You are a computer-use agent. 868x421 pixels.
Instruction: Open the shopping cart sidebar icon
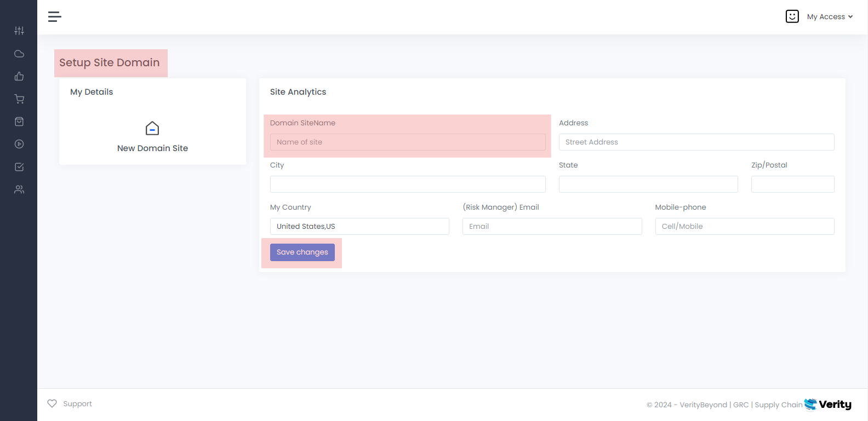(x=19, y=99)
